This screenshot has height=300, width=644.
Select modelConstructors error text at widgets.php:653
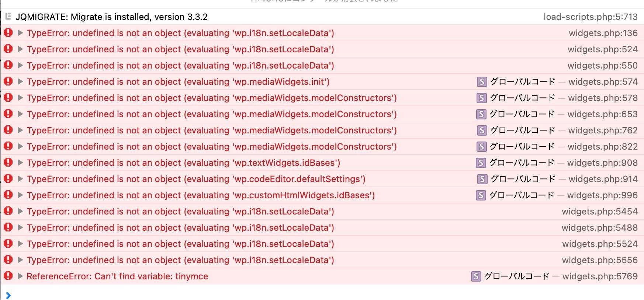(x=212, y=114)
